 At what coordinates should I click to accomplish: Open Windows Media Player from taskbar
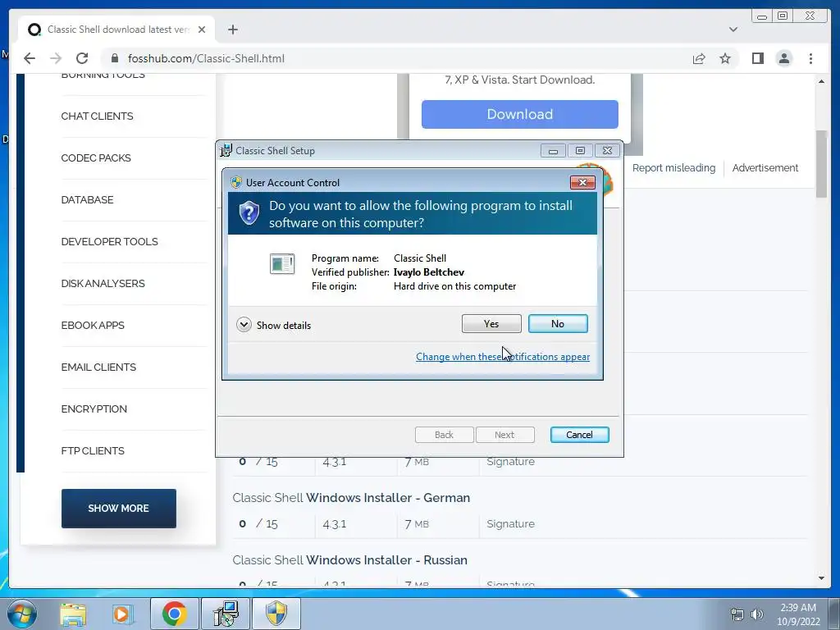click(122, 614)
